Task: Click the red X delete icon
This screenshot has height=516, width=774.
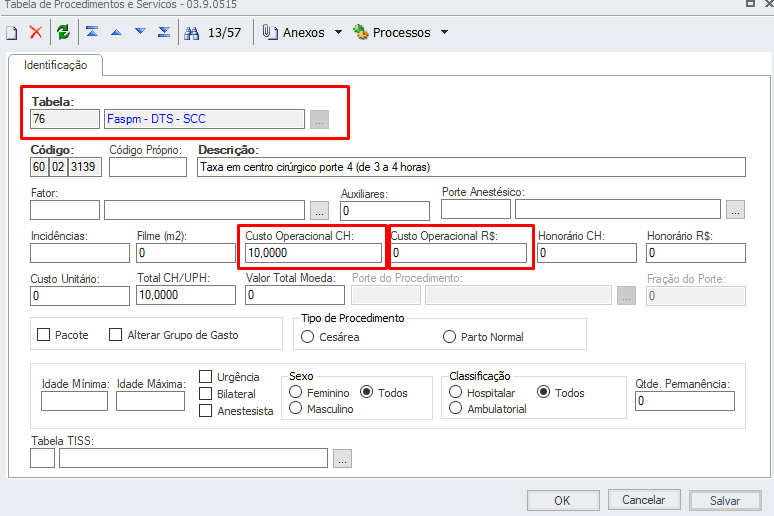Action: [x=36, y=33]
